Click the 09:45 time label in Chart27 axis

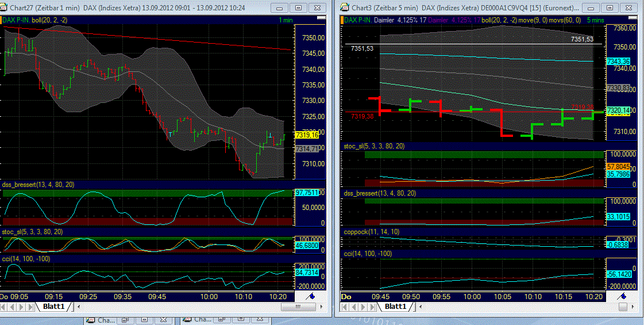pyautogui.click(x=157, y=296)
